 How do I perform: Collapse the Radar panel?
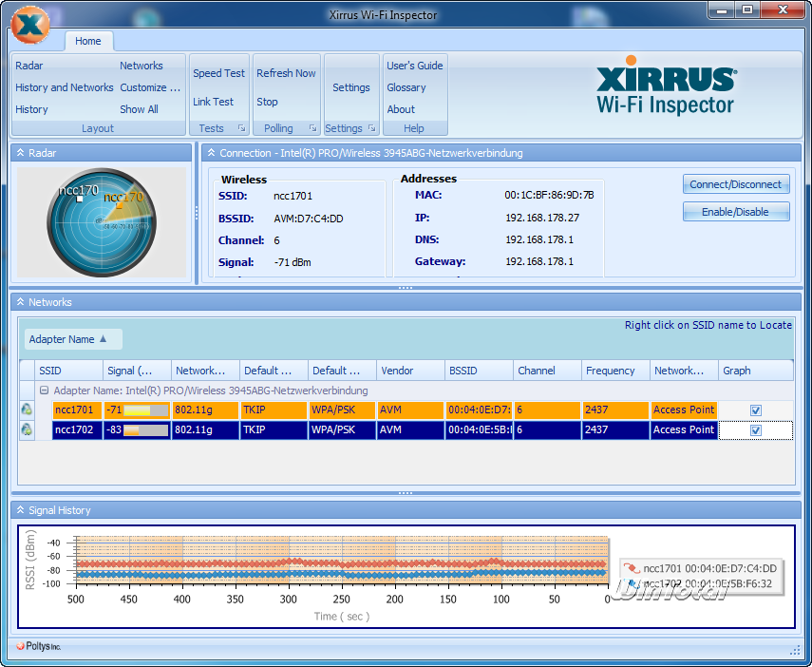[x=20, y=153]
